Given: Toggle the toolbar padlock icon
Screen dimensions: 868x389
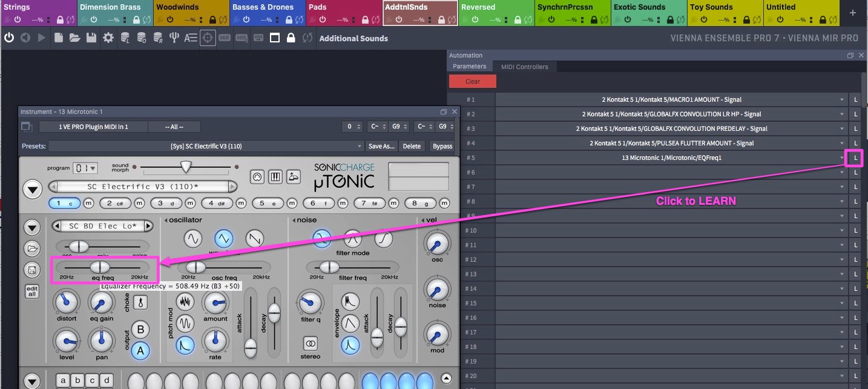Looking at the screenshot, I should pos(291,38).
